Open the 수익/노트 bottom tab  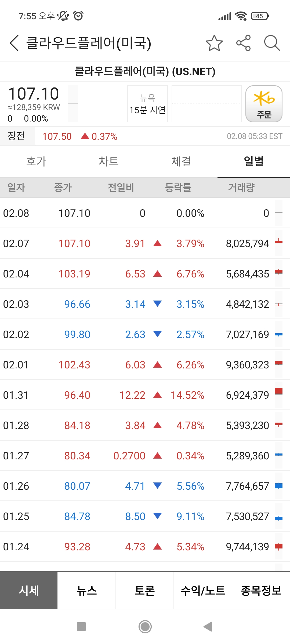point(203,591)
